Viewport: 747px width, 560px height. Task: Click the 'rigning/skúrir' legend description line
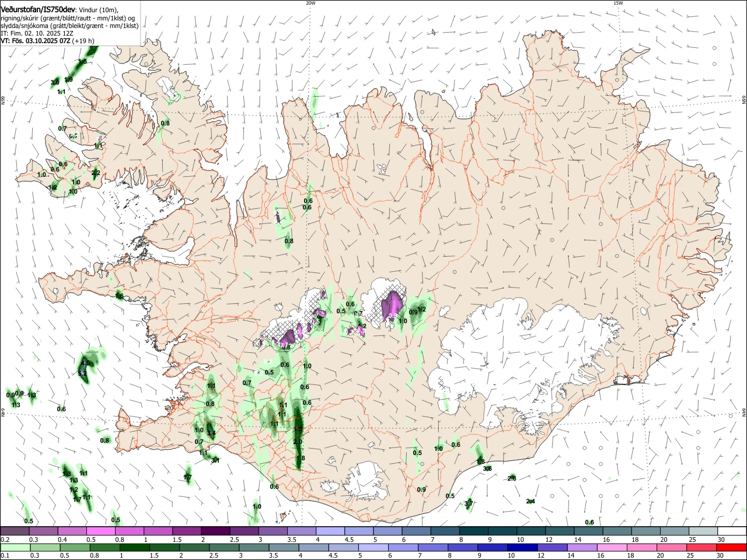pos(68,18)
